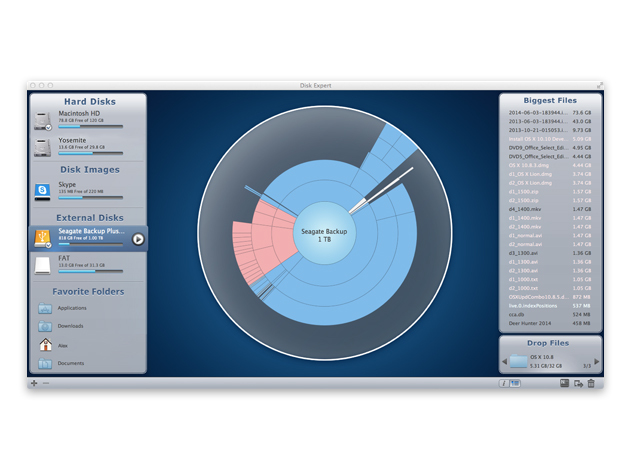Screen dimensions: 630x473
Task: Click the Seagate Backup 1 TB chart center
Action: [x=325, y=233]
